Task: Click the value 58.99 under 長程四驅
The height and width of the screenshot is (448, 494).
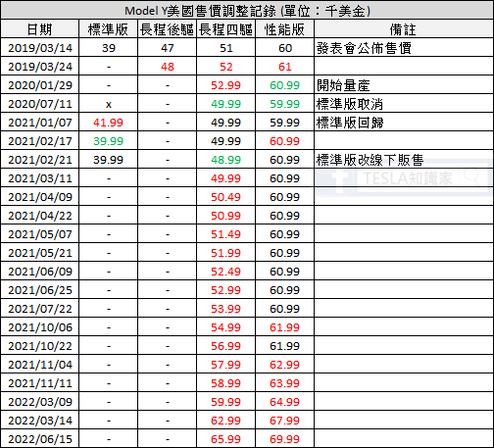Action: click(225, 383)
